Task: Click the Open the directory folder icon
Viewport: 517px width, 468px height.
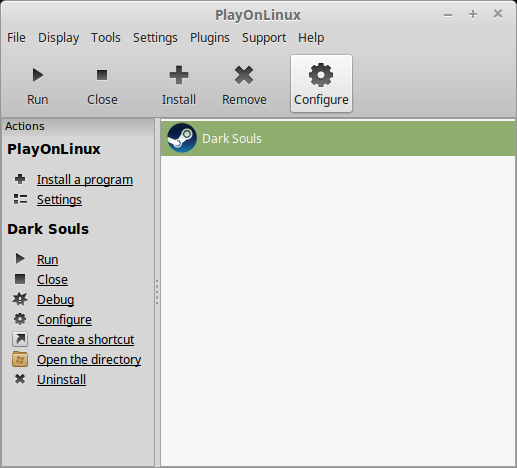Action: pos(20,359)
